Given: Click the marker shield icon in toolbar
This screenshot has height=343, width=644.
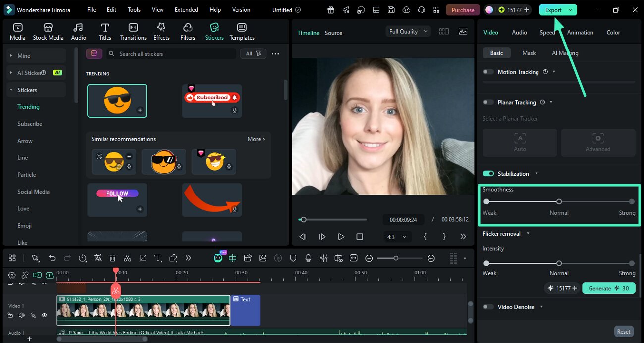Looking at the screenshot, I should tap(293, 258).
